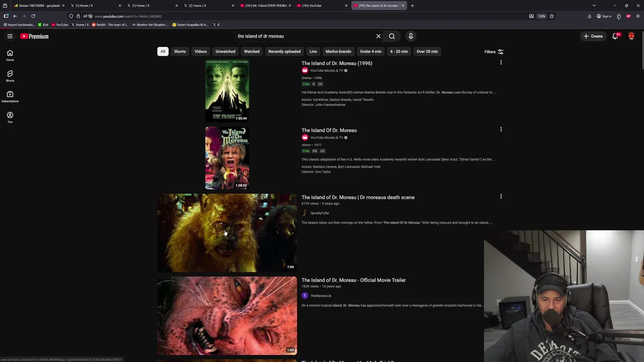644x362 pixels.
Task: Open The Island of Dr. Moreau (1996) title
Action: 337,63
